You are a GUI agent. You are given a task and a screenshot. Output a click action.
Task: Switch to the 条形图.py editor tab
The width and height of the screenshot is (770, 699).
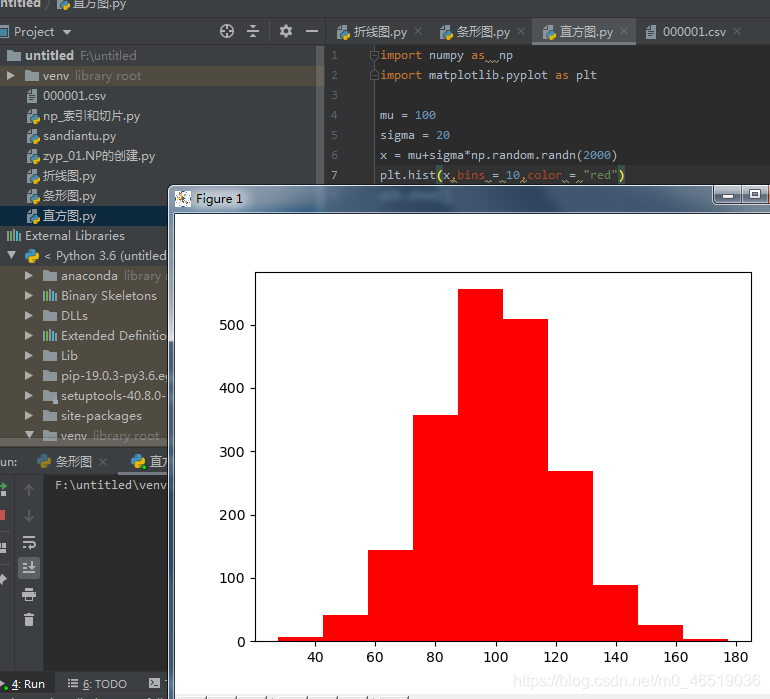tap(475, 32)
